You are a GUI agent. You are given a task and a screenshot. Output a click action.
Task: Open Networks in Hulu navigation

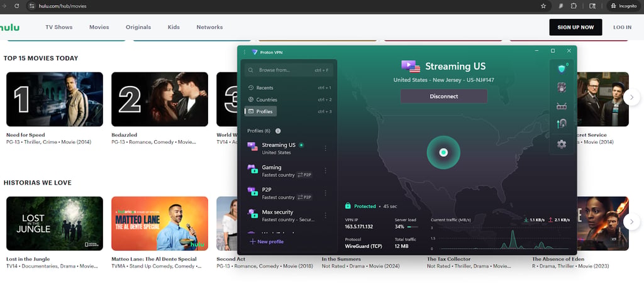click(x=209, y=27)
